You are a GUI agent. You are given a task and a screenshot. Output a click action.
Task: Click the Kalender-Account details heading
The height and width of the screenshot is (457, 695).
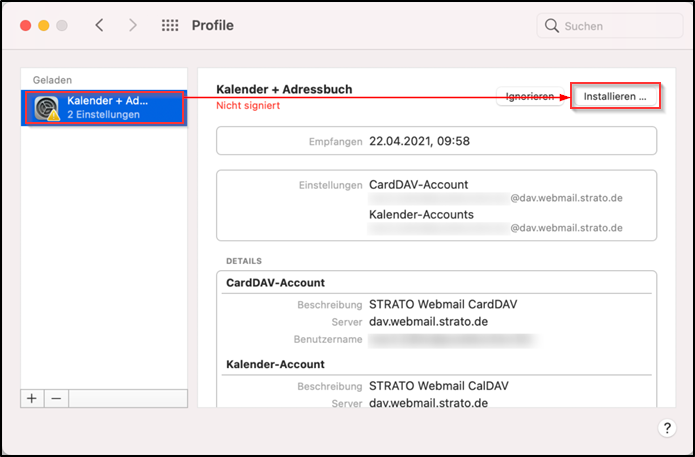pos(275,365)
